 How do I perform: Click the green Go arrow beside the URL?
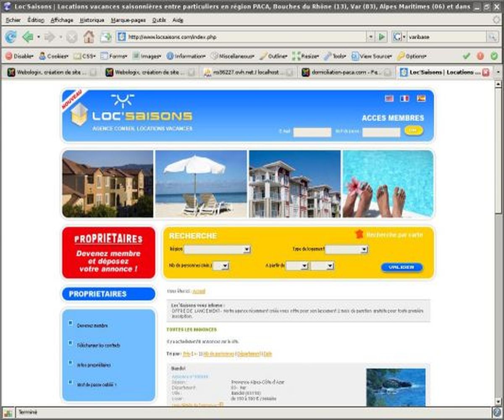point(381,37)
